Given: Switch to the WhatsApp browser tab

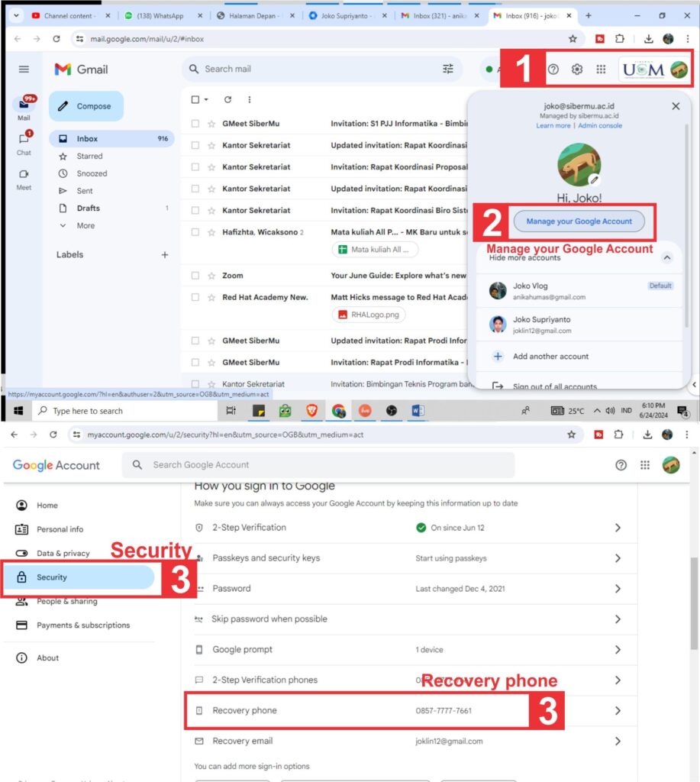Looking at the screenshot, I should point(160,15).
